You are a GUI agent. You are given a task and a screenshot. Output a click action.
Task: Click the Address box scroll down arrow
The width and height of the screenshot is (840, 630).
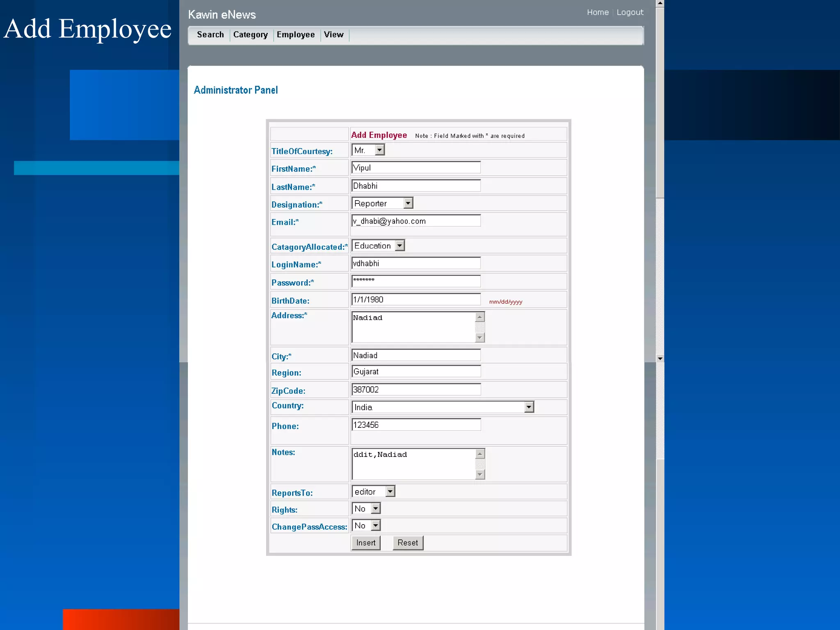480,337
